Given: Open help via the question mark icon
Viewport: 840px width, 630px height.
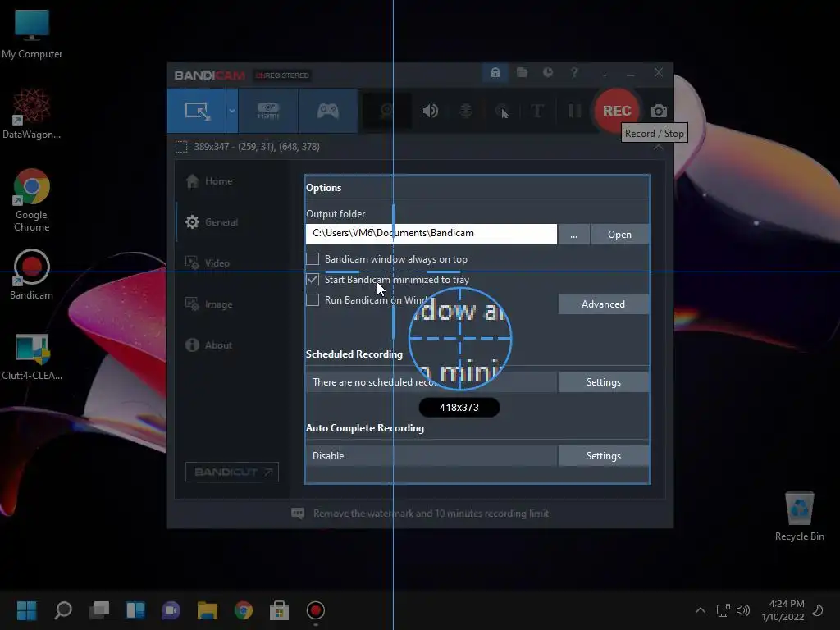Looking at the screenshot, I should [574, 72].
